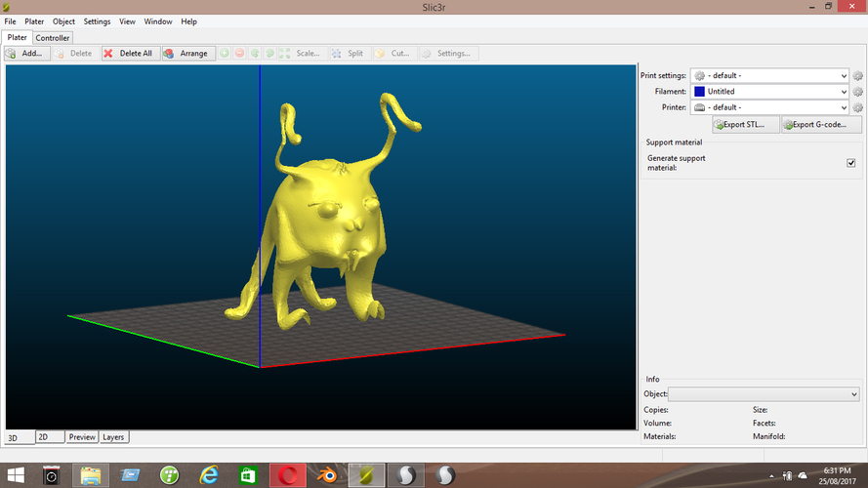This screenshot has width=868, height=488.
Task: Open the Plater menu
Action: pos(34,21)
